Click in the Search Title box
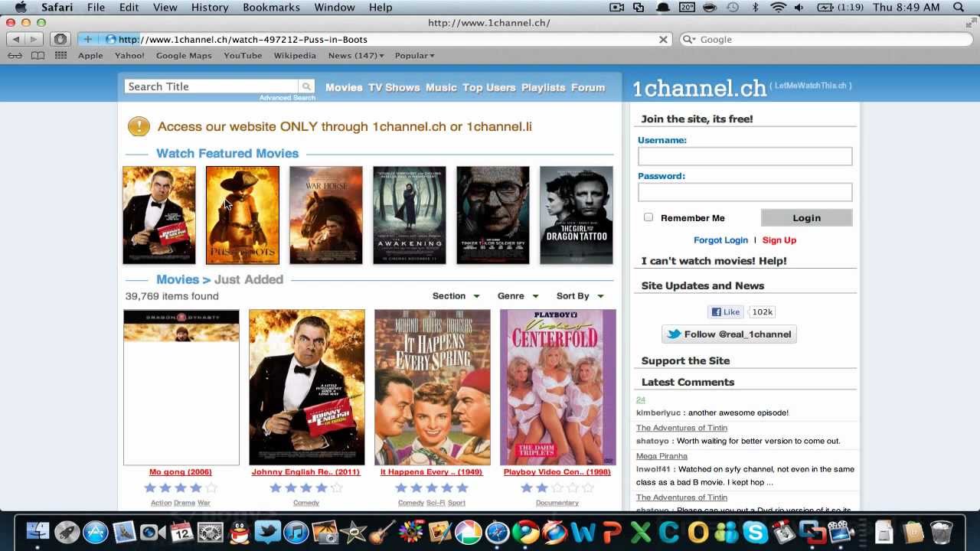This screenshot has width=980, height=551. 212,86
